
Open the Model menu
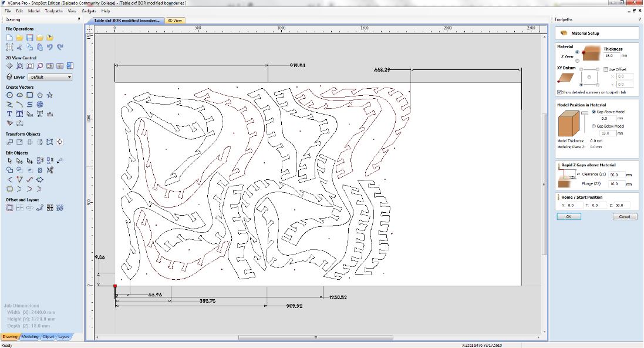coord(33,11)
